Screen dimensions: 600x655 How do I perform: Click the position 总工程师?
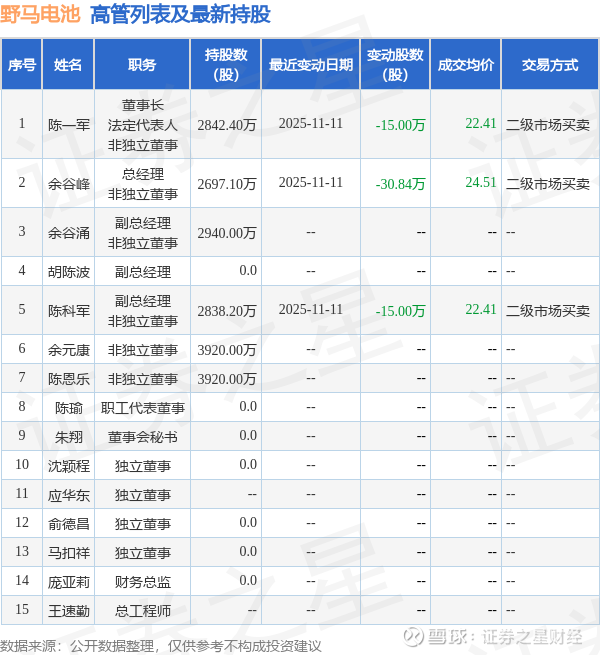[142, 611]
